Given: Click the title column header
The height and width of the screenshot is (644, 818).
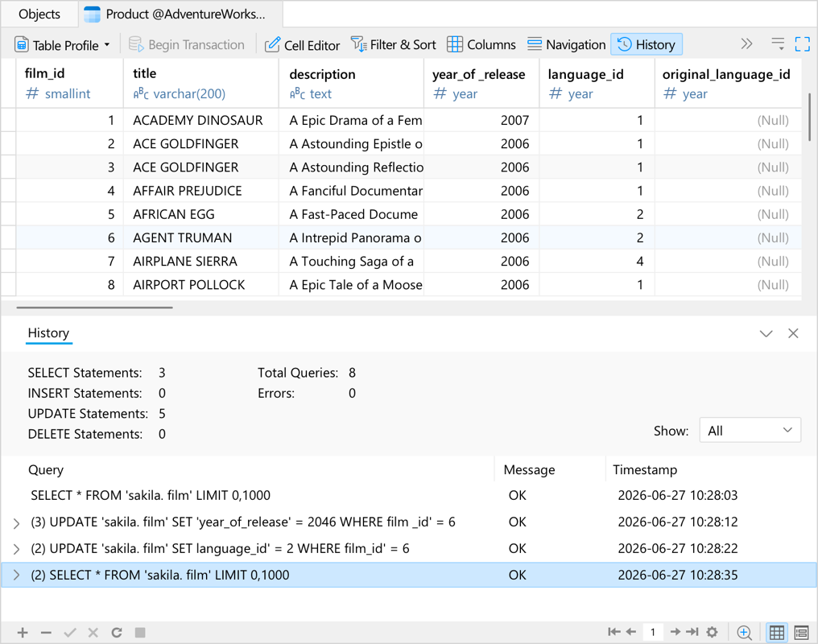Looking at the screenshot, I should pos(200,84).
